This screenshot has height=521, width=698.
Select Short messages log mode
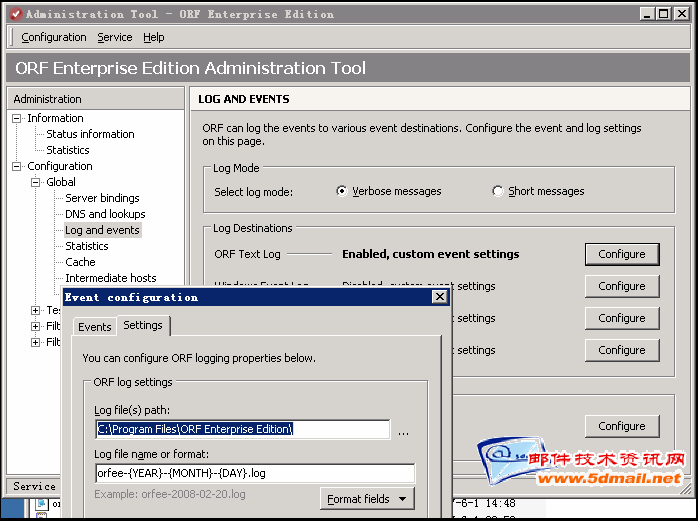498,191
